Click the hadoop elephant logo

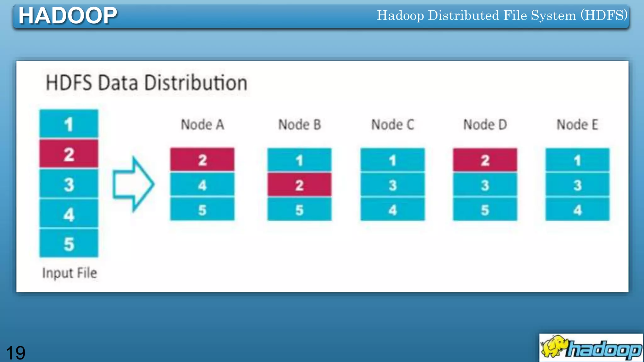[x=591, y=348]
